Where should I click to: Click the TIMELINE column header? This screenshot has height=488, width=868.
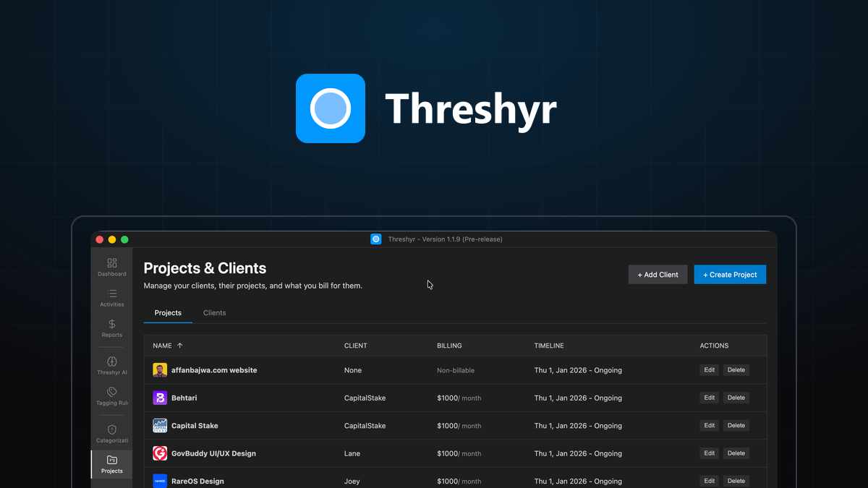point(549,346)
